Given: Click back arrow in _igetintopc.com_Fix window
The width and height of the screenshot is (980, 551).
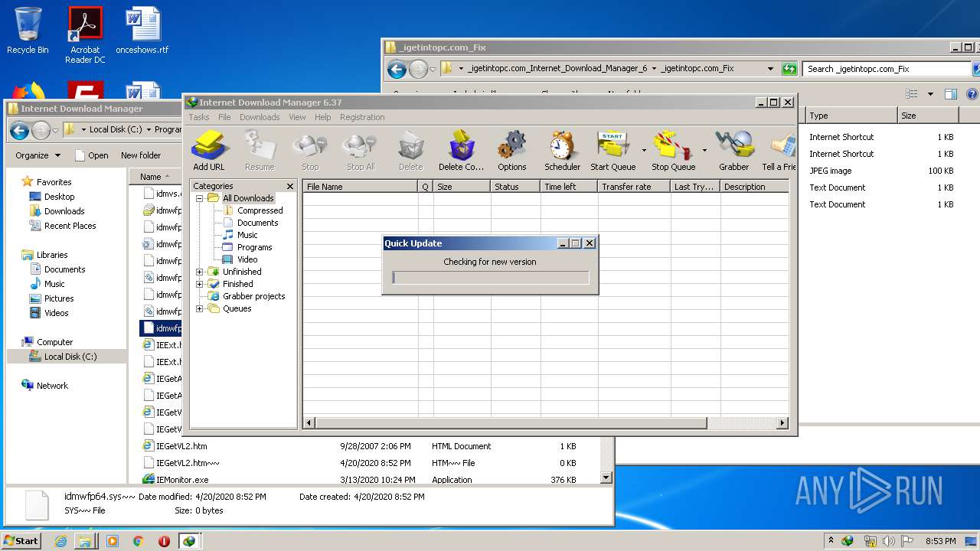Looking at the screenshot, I should pos(397,70).
